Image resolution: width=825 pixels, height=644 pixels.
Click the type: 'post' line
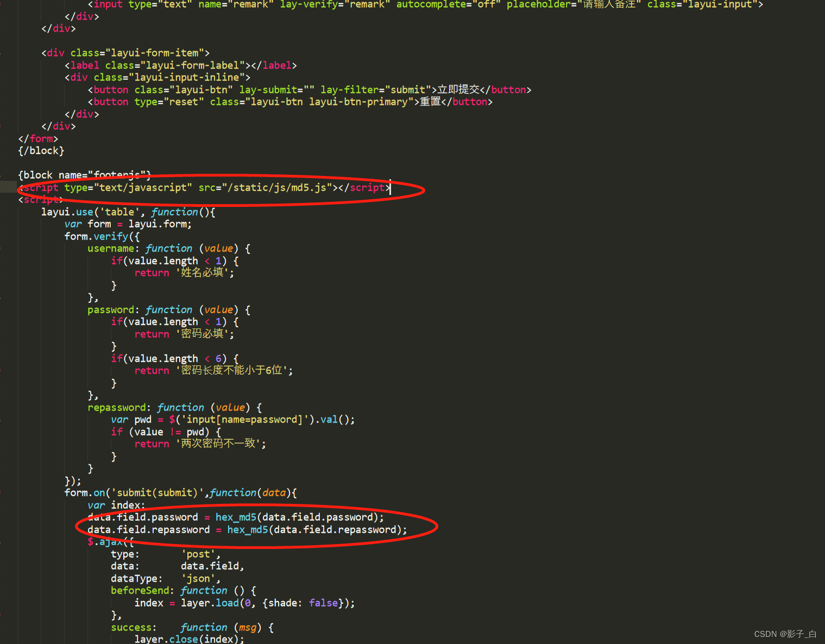point(166,554)
